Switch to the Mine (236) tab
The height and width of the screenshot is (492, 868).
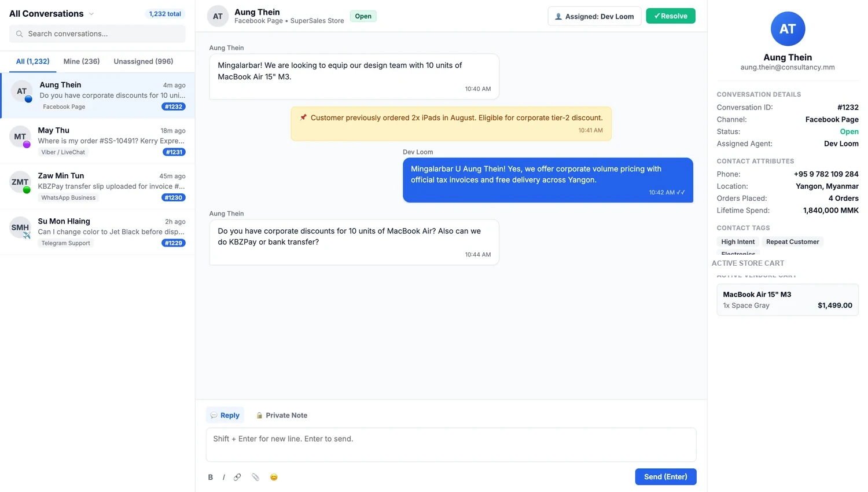coord(82,61)
